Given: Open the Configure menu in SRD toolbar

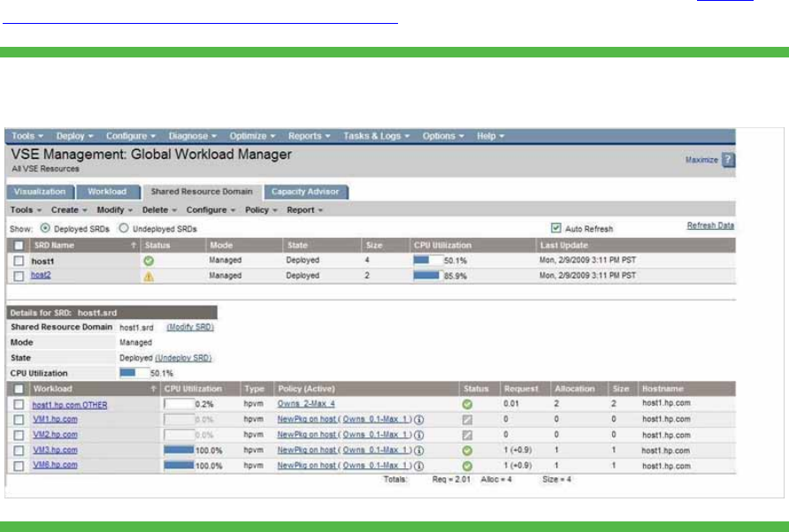Looking at the screenshot, I should pyautogui.click(x=211, y=210).
